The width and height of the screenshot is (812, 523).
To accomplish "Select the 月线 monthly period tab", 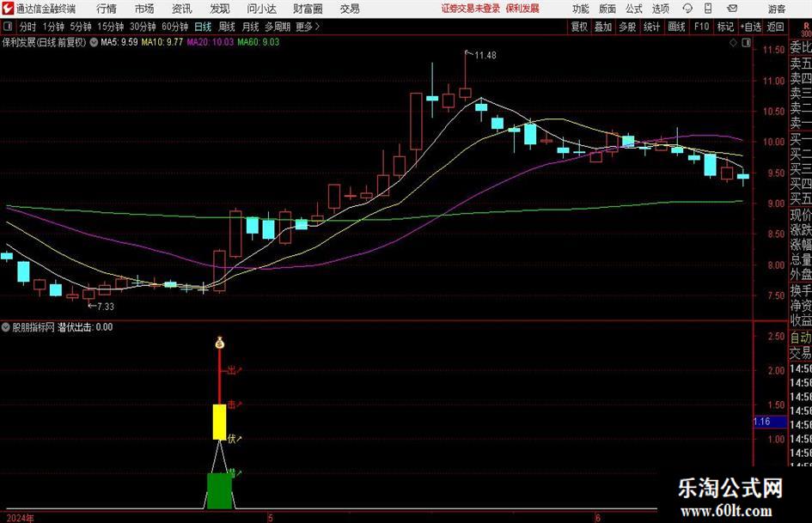I will (250, 27).
